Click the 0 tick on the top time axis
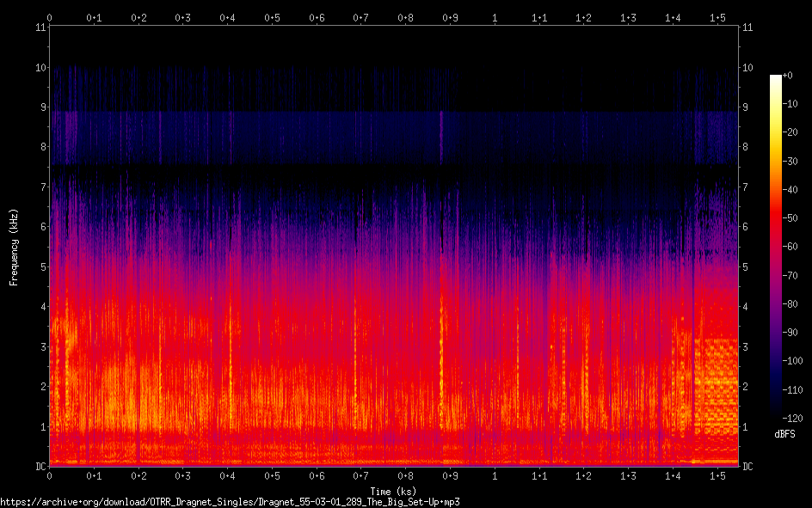The width and height of the screenshot is (812, 508). 50,17
